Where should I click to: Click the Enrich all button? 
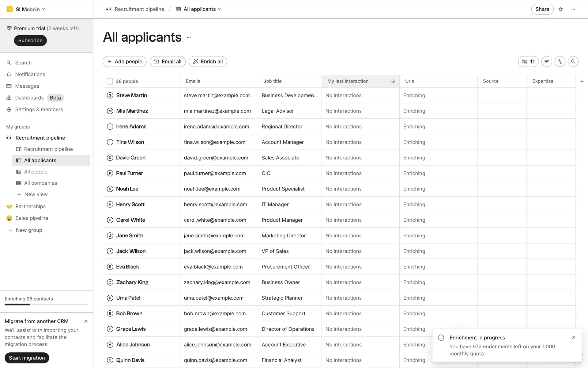point(208,62)
